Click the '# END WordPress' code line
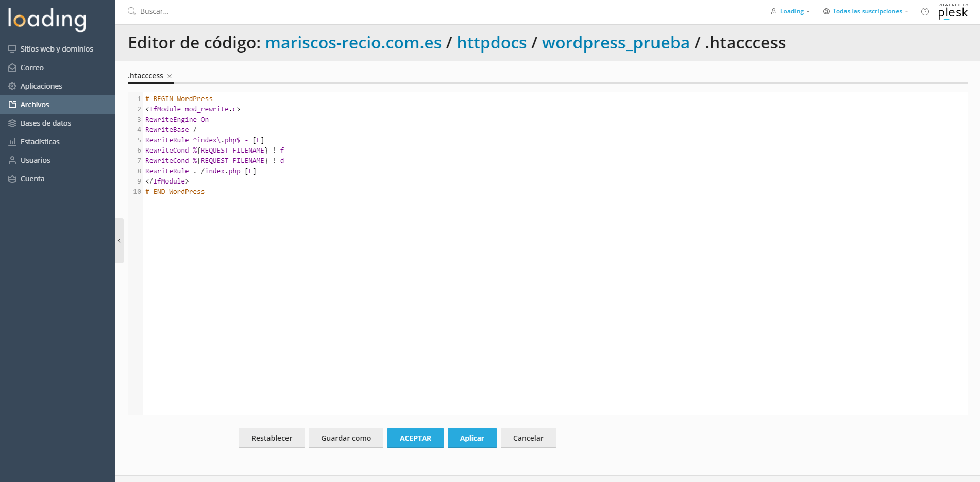 175,192
